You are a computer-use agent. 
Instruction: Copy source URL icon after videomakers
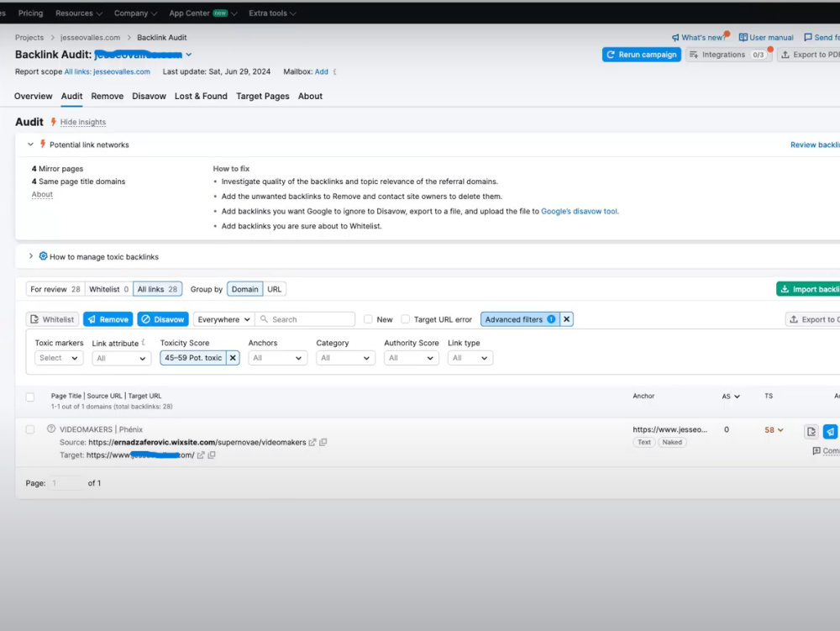click(323, 443)
